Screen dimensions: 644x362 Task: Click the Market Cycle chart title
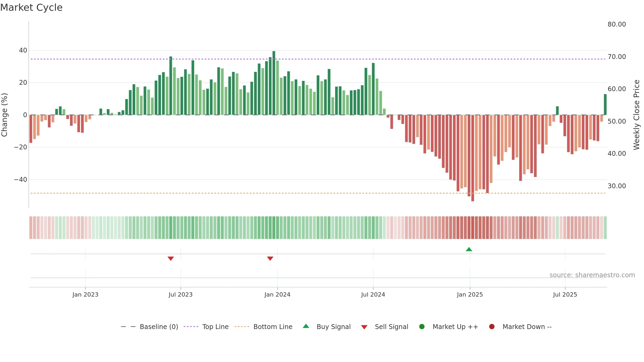(31, 8)
